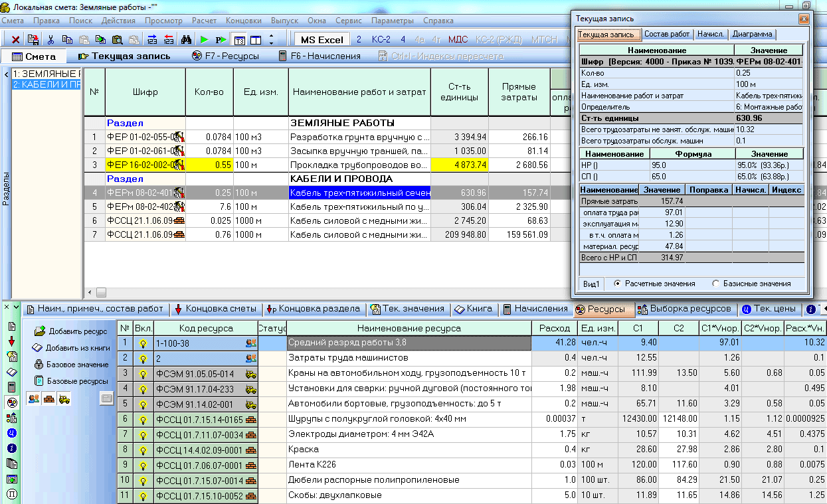Click the blue info icon in left sidebar
Screen dimensions: 827x504
click(11, 448)
